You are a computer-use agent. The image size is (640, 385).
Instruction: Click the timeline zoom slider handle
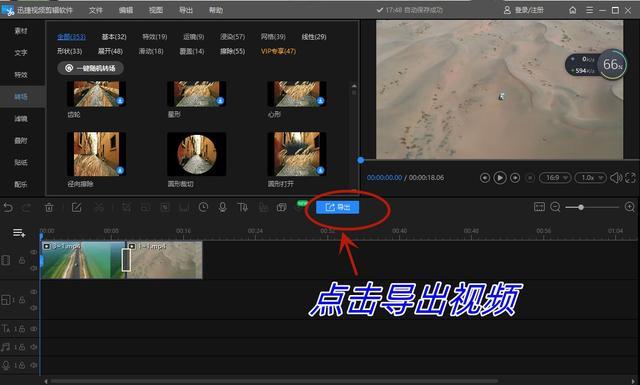(x=580, y=207)
